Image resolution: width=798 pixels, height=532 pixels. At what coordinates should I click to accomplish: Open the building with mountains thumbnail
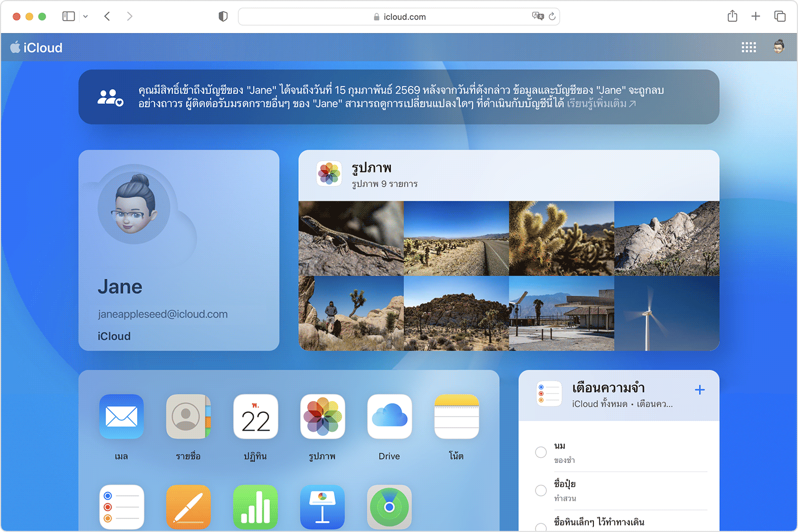pyautogui.click(x=562, y=314)
